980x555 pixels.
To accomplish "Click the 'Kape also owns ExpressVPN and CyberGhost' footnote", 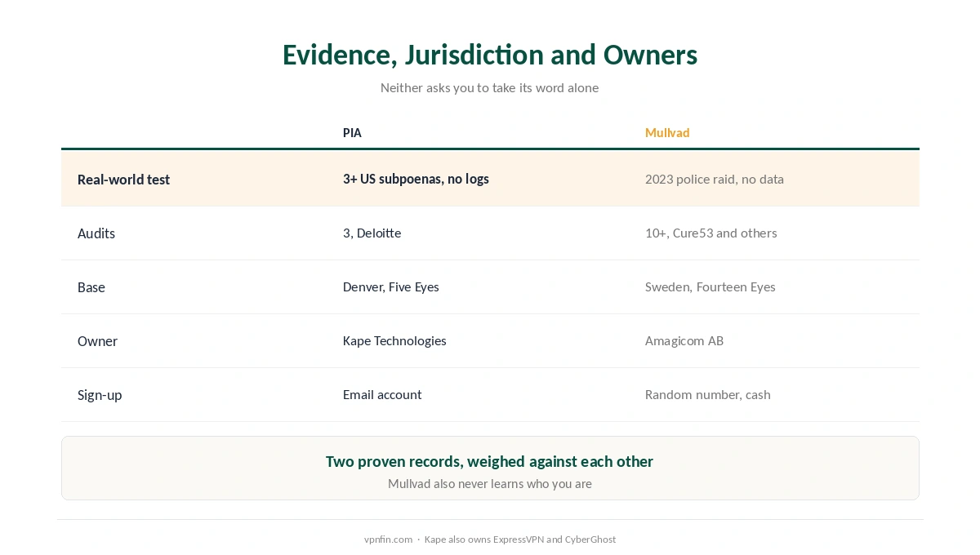I will (520, 539).
